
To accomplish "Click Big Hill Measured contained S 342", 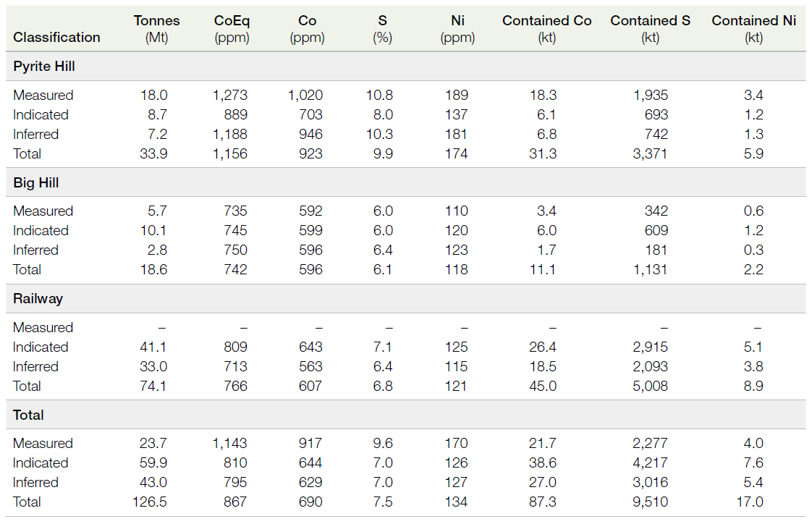I will pos(656,211).
